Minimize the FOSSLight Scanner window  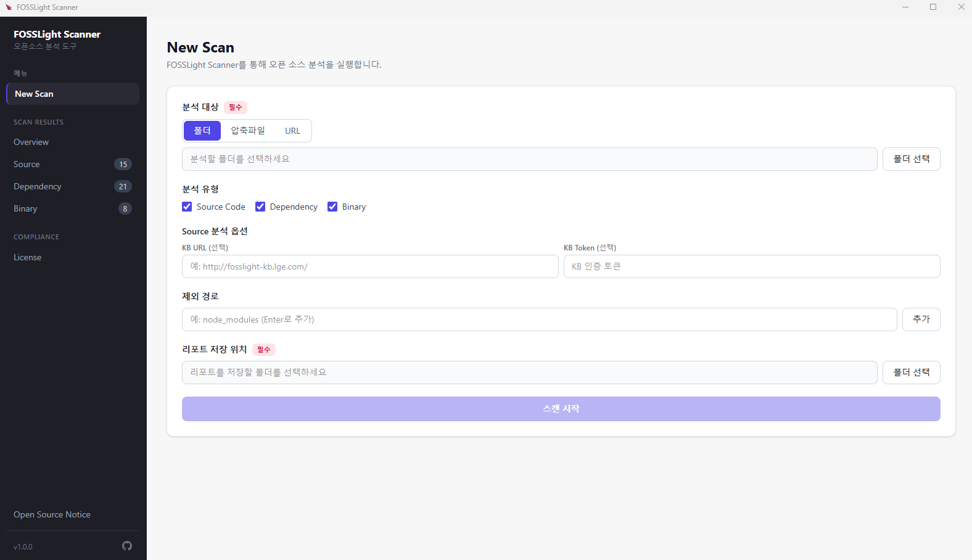tap(905, 7)
